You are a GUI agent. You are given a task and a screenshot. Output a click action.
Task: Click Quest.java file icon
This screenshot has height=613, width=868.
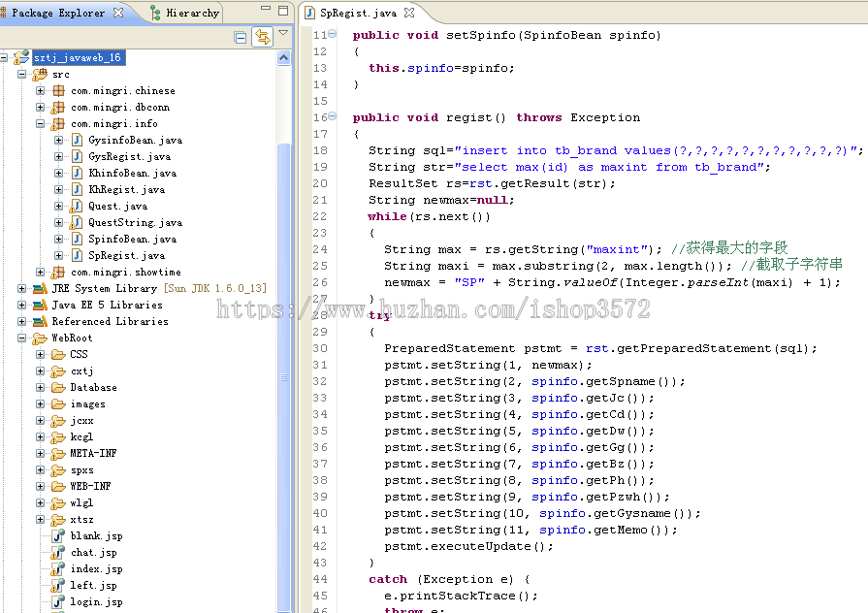click(76, 207)
